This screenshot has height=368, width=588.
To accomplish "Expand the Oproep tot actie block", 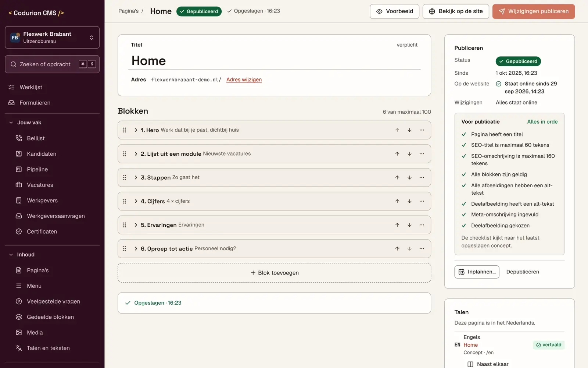I will 136,249.
